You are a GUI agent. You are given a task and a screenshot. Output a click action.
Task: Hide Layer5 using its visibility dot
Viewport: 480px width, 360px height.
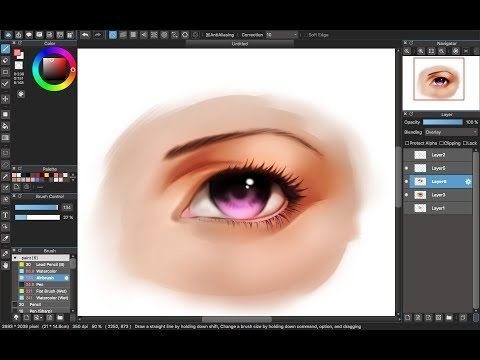pyautogui.click(x=406, y=168)
